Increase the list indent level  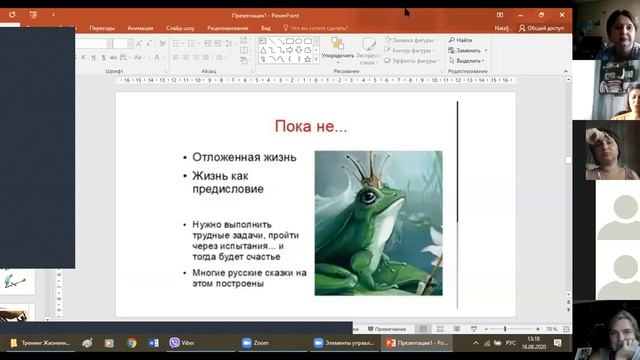coord(218,43)
